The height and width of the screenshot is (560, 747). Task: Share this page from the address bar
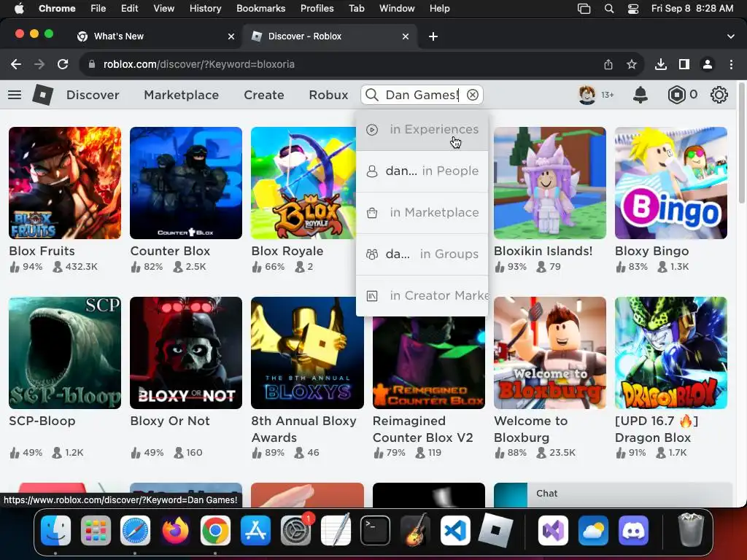(x=608, y=64)
